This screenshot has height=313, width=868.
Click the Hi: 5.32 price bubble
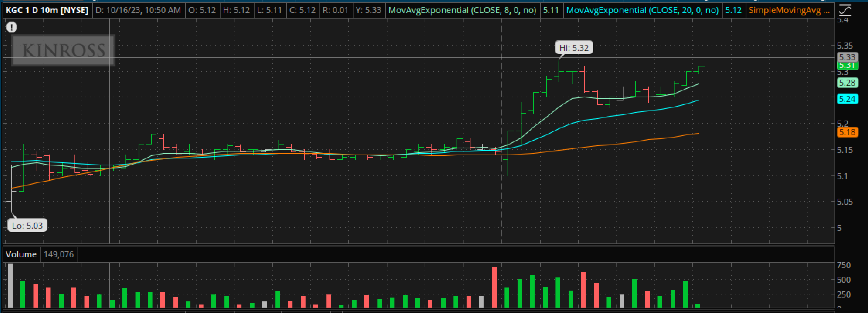click(574, 48)
